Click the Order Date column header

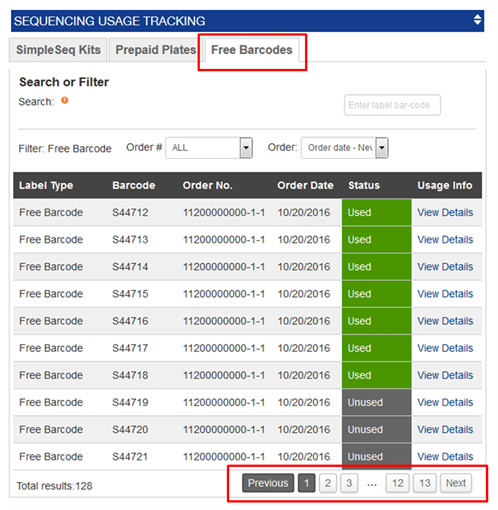pyautogui.click(x=305, y=185)
